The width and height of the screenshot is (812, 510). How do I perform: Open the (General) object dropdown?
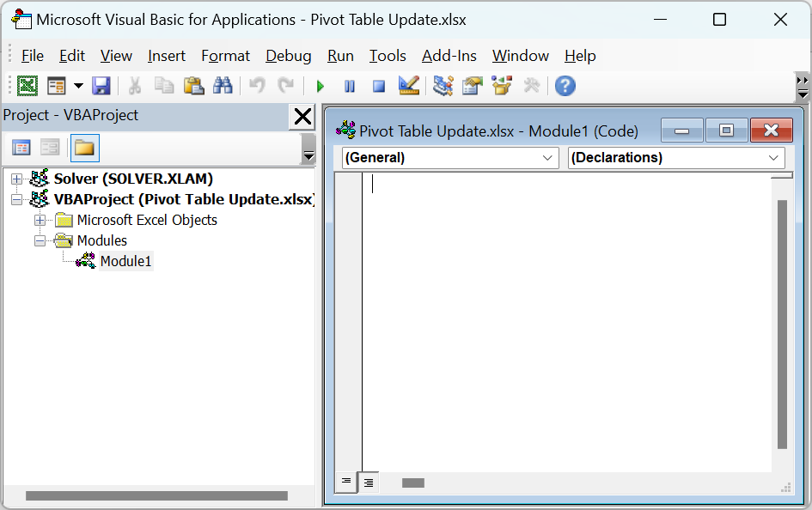[x=450, y=158]
